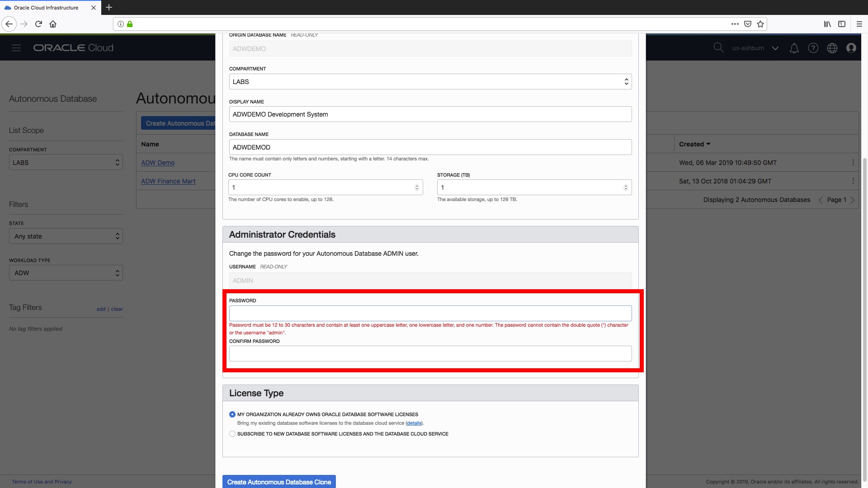Open the notifications bell
868x488 pixels.
pyautogui.click(x=794, y=47)
